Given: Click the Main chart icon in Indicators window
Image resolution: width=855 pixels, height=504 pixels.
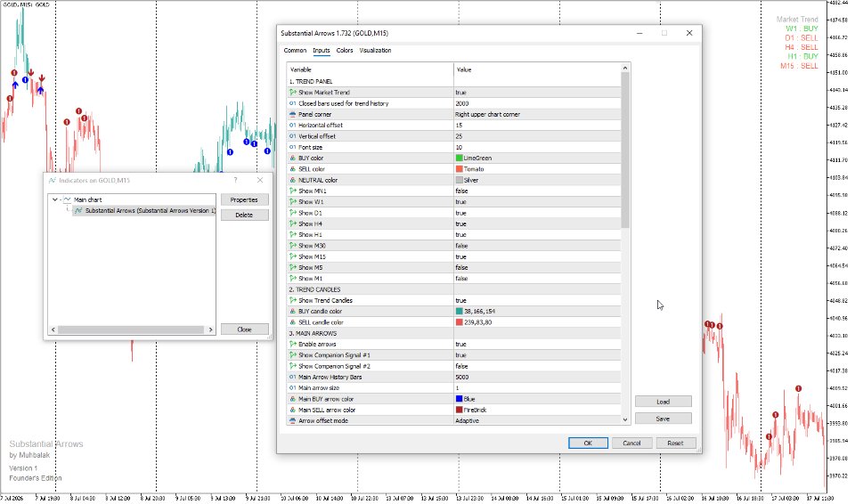Looking at the screenshot, I should [x=68, y=199].
